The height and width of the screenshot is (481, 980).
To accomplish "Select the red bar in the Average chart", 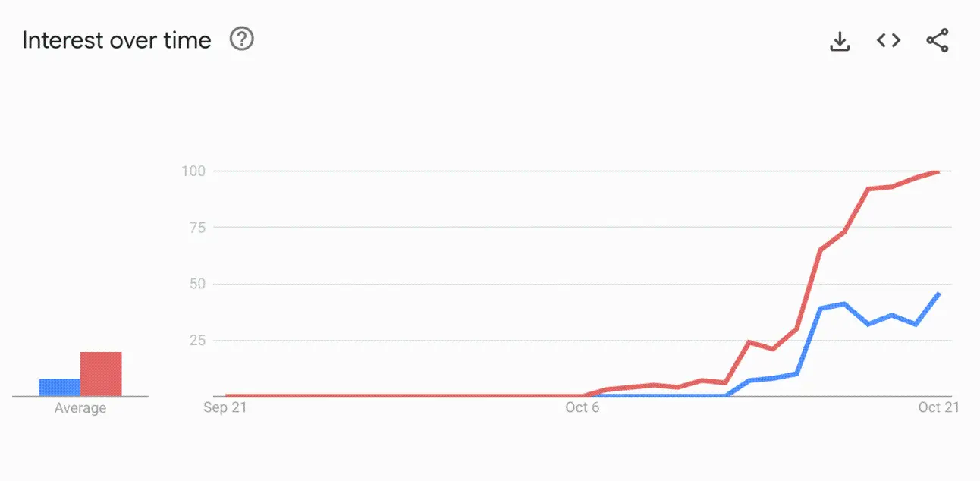I will (101, 373).
